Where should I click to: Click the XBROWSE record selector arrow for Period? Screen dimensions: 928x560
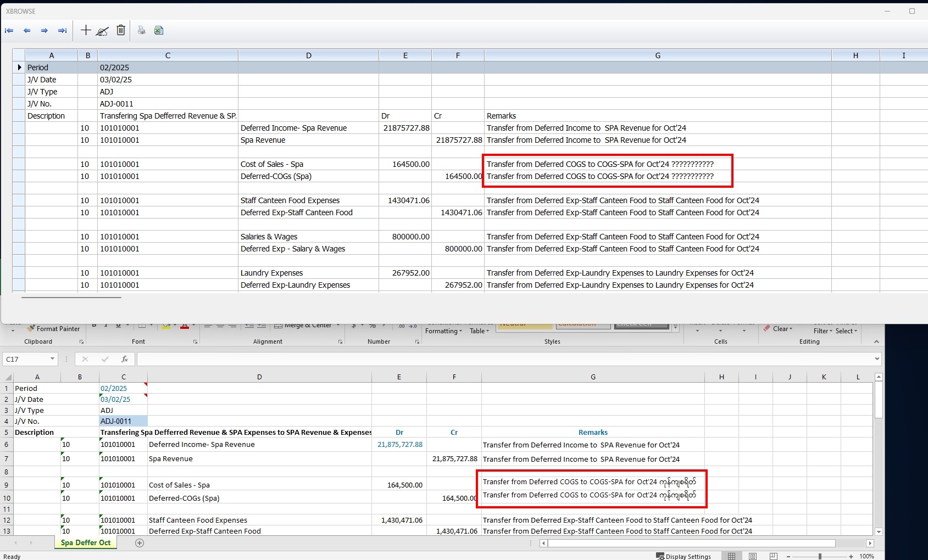(x=19, y=68)
